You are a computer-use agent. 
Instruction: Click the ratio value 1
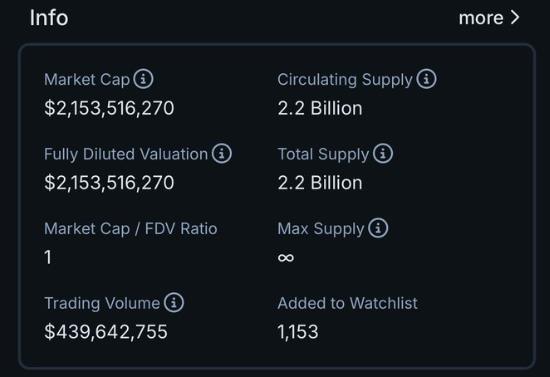48,257
